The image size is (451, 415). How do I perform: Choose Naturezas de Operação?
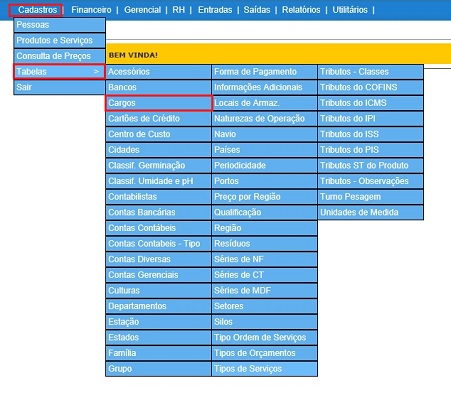pyautogui.click(x=264, y=119)
